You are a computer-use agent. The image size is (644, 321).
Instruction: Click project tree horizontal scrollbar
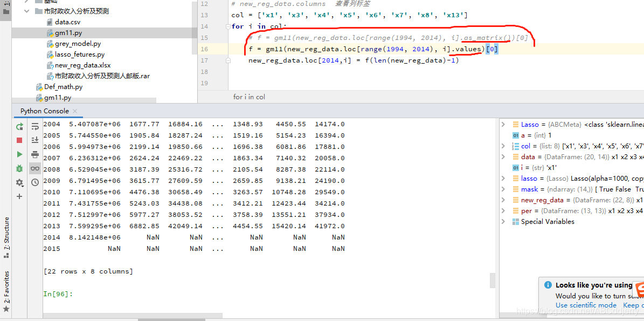click(x=84, y=101)
